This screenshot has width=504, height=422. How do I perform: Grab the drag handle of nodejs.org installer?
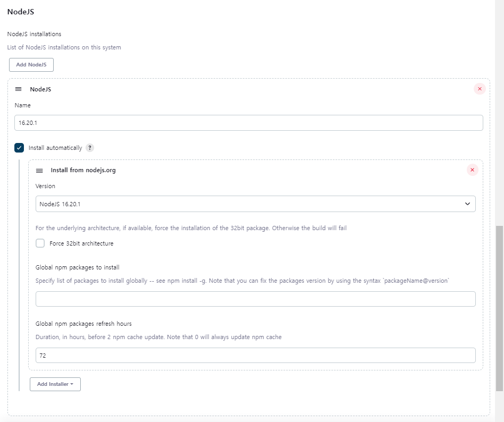pos(39,171)
